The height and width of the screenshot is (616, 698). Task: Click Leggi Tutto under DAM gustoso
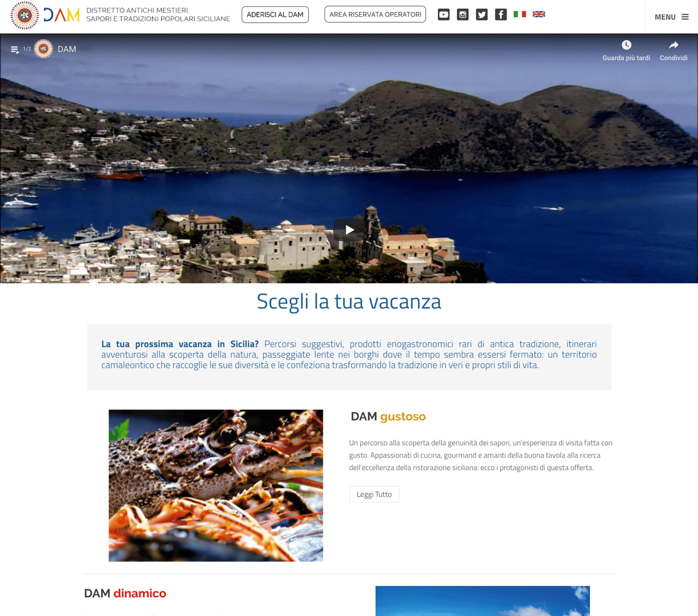374,494
